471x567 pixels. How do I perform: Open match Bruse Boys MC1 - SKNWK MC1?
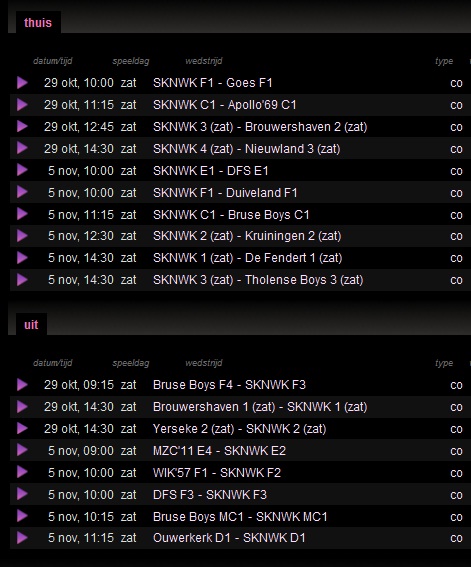point(240,516)
